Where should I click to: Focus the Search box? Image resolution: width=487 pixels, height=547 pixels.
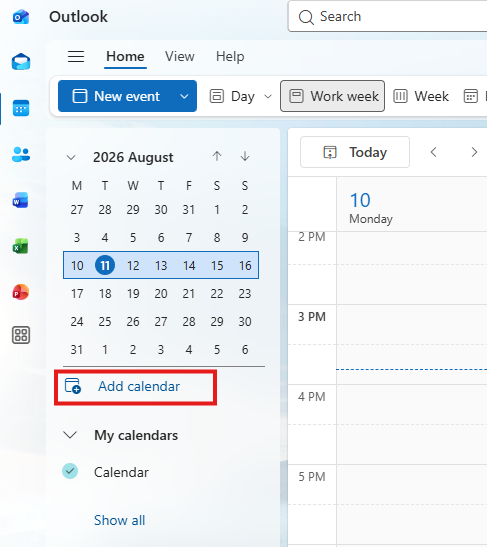387,16
